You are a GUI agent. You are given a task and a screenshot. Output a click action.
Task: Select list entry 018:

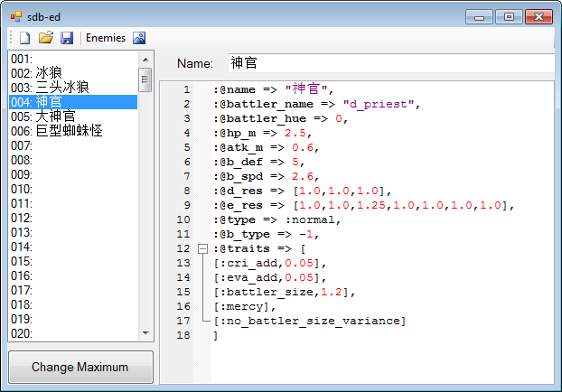point(73,304)
